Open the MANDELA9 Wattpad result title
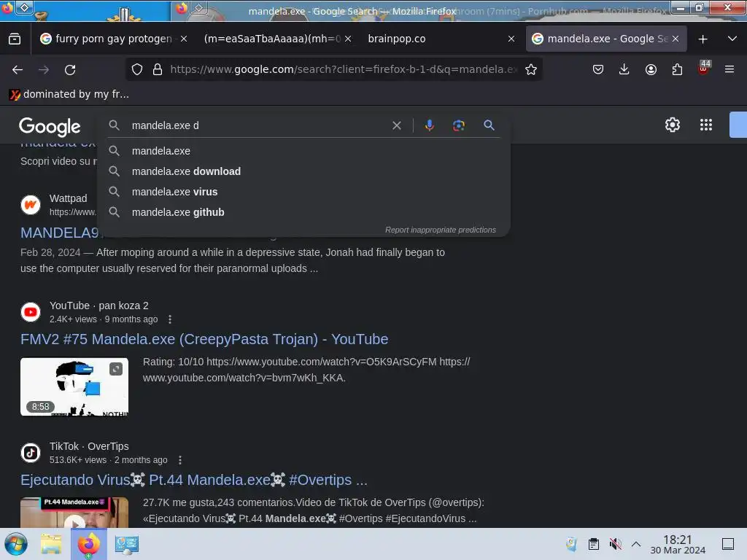 (x=59, y=233)
